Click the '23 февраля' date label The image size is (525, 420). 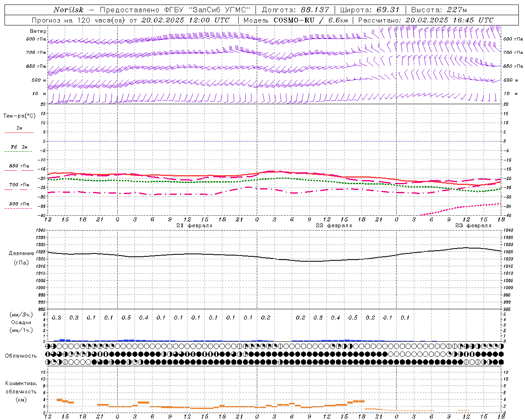tap(473, 226)
